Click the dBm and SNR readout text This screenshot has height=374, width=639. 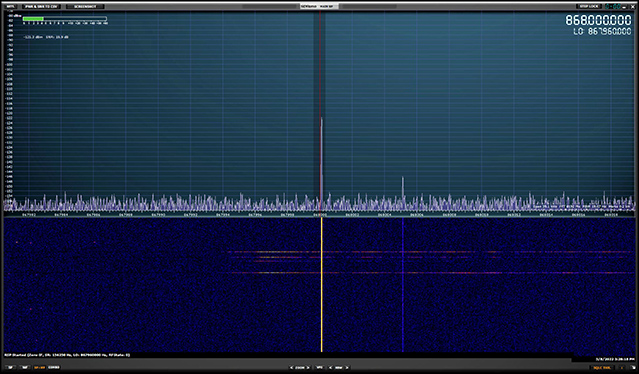(46, 37)
